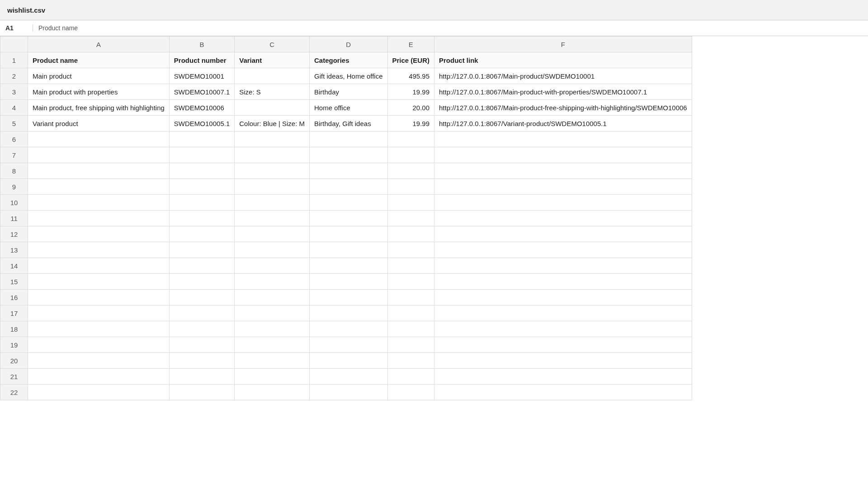Click price cell '20.00'

(410, 108)
